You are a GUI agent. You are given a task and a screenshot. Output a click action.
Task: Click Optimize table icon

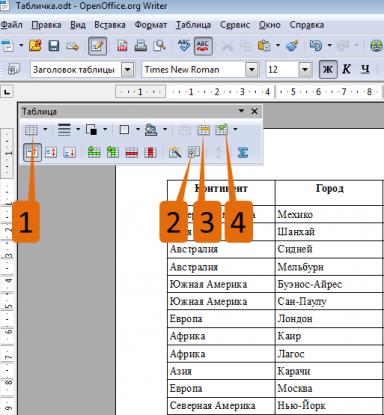tap(222, 130)
